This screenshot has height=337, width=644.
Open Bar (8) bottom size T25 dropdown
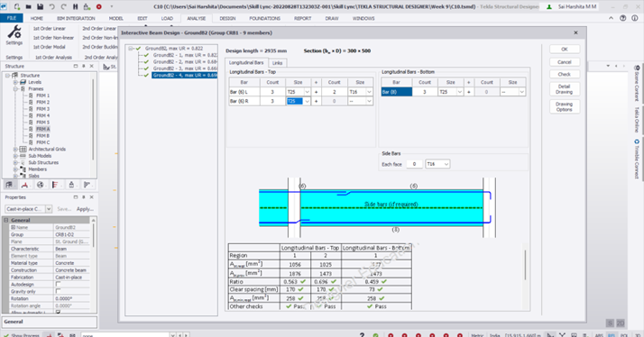coord(460,92)
